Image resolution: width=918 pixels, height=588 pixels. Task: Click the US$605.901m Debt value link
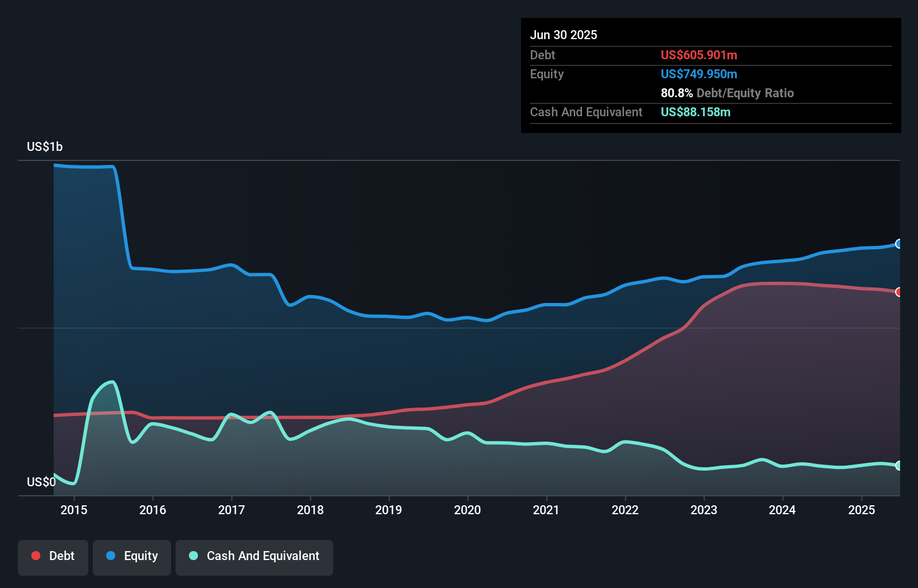coord(699,55)
